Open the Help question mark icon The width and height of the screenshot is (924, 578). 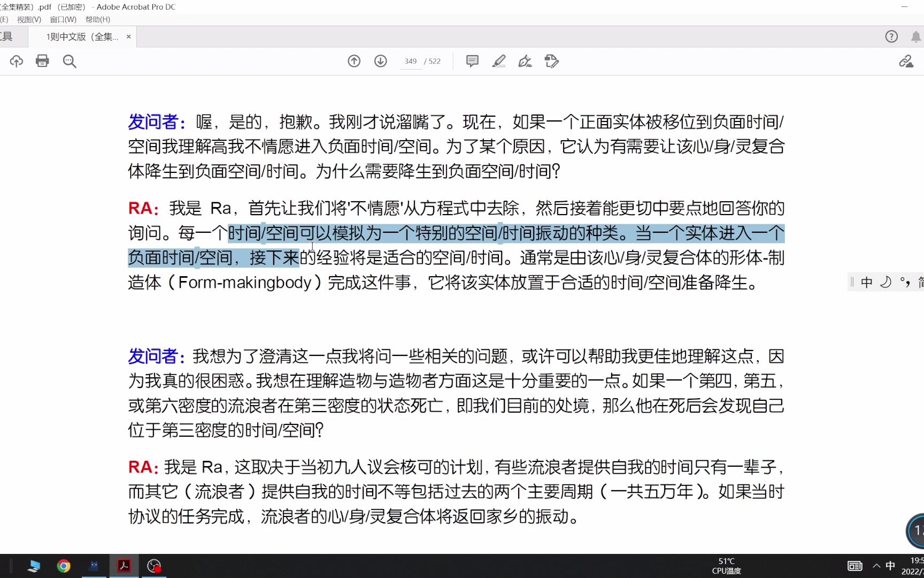[891, 36]
